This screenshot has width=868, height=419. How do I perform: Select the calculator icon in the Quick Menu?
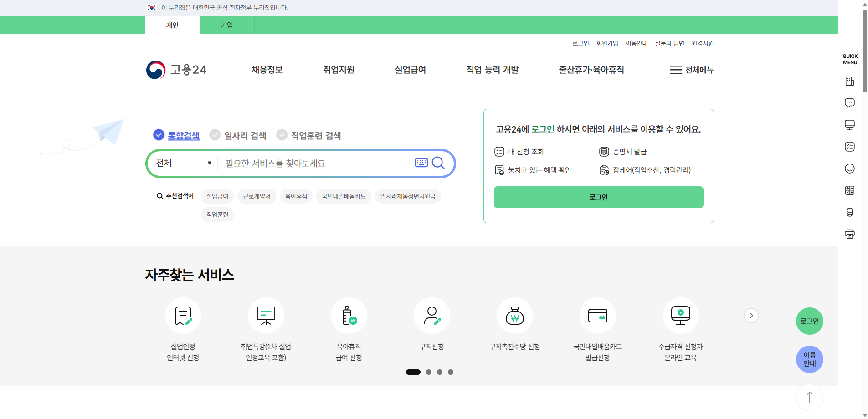(x=850, y=190)
